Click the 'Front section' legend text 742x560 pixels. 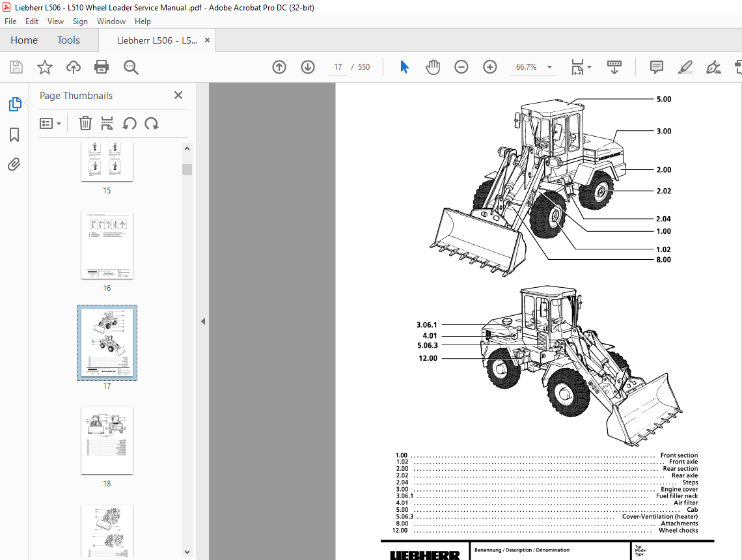pyautogui.click(x=679, y=455)
